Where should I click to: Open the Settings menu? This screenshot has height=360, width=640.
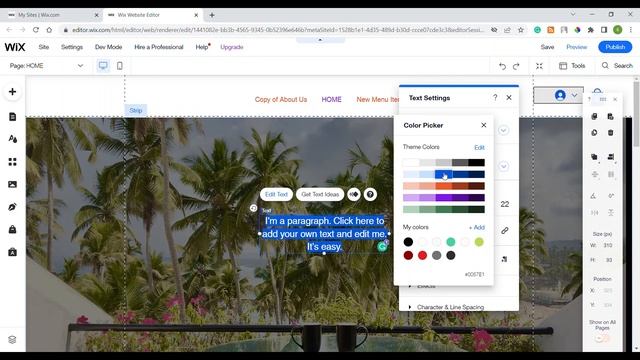coord(72,47)
